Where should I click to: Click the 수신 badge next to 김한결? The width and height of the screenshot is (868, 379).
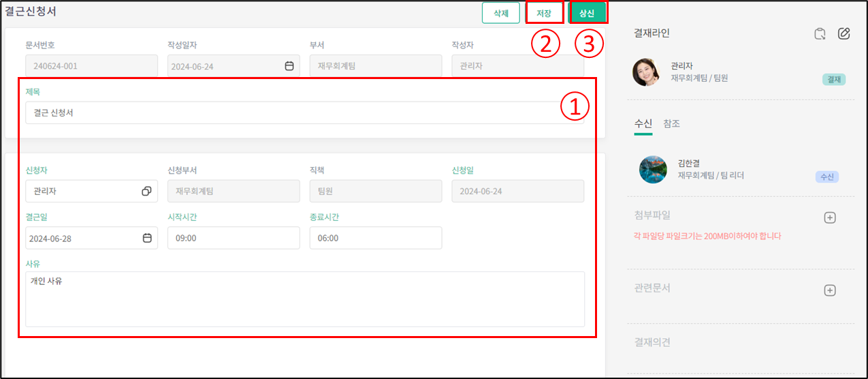pos(826,177)
